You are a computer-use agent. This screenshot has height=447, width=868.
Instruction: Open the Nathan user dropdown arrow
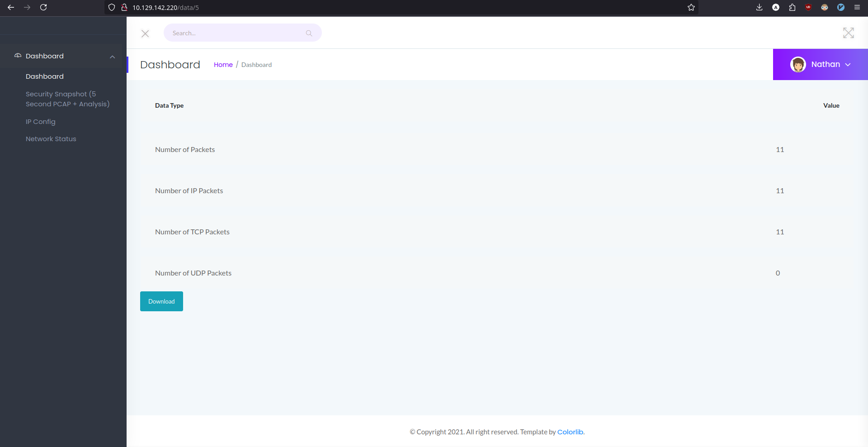[848, 65]
